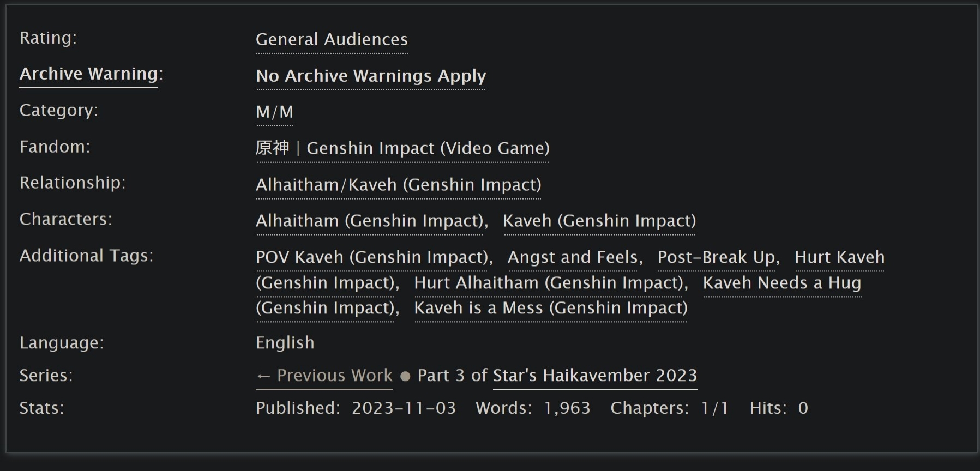Open the Genshin Impact (Video Game) fandom
Screen dimensions: 980x471
click(402, 148)
